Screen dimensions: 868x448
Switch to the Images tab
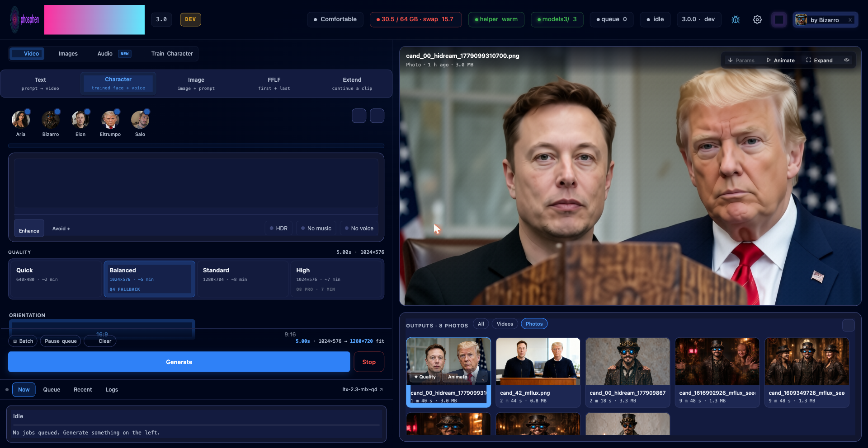coord(68,53)
